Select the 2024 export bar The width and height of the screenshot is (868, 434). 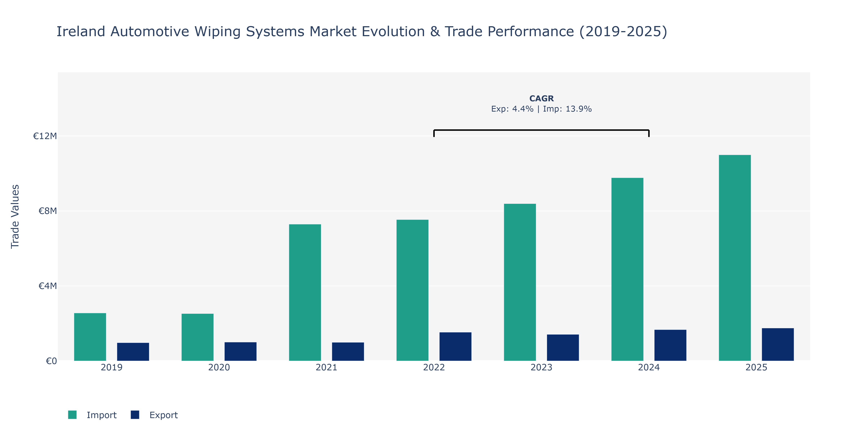point(671,345)
